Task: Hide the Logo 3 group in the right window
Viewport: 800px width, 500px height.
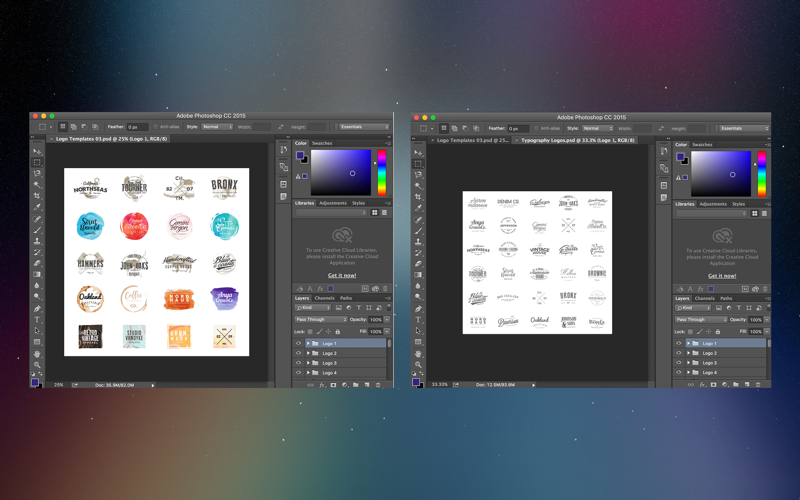Action: click(679, 363)
